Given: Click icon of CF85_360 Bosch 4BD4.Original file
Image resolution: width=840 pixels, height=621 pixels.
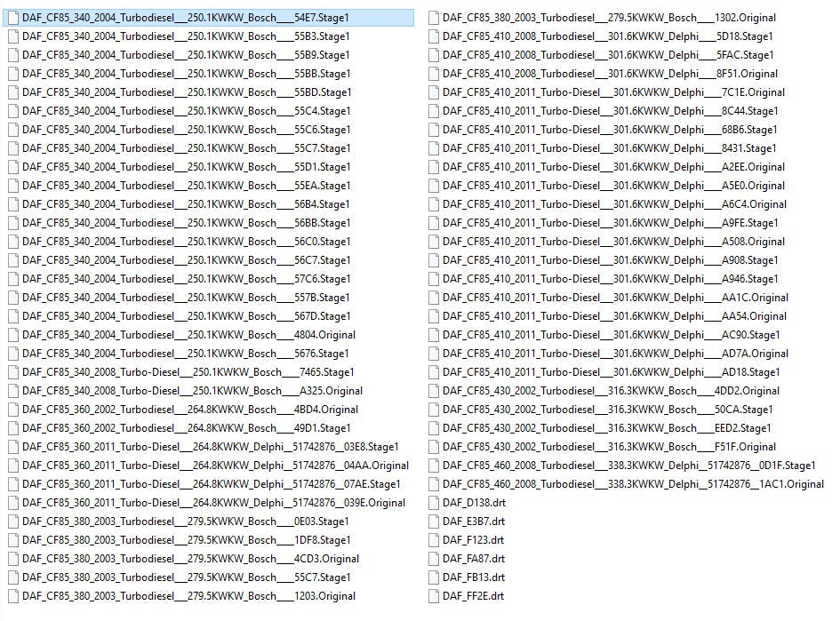Looking at the screenshot, I should (13, 410).
